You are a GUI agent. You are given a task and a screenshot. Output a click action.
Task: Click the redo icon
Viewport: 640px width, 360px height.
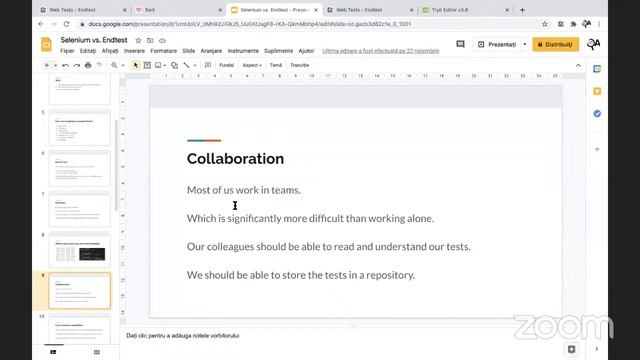76,65
